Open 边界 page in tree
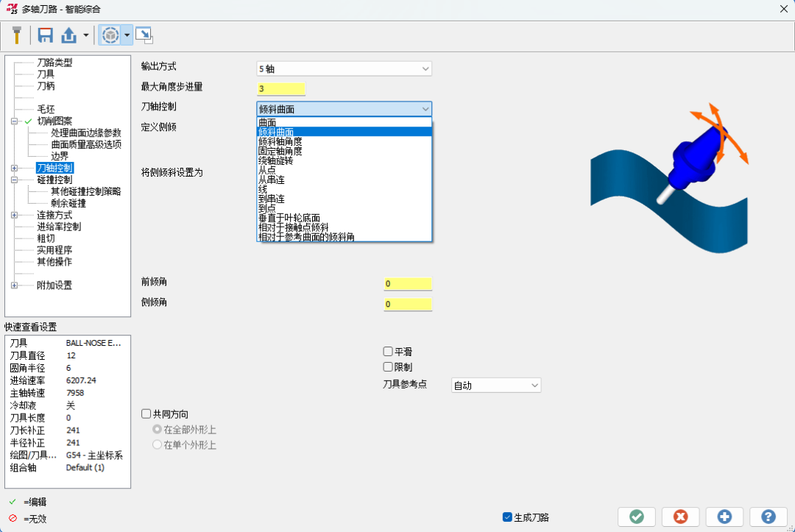The image size is (795, 532). pos(60,156)
